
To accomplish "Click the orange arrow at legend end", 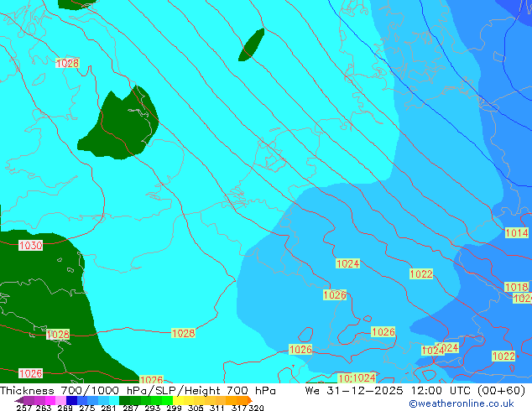I will coord(249,400).
